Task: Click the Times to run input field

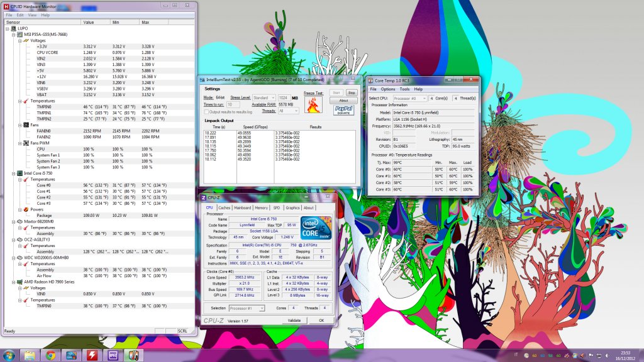Action: pos(233,105)
